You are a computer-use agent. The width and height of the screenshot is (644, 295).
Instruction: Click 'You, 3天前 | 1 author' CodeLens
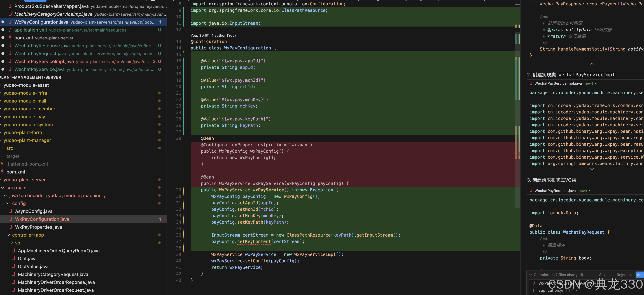213,35
